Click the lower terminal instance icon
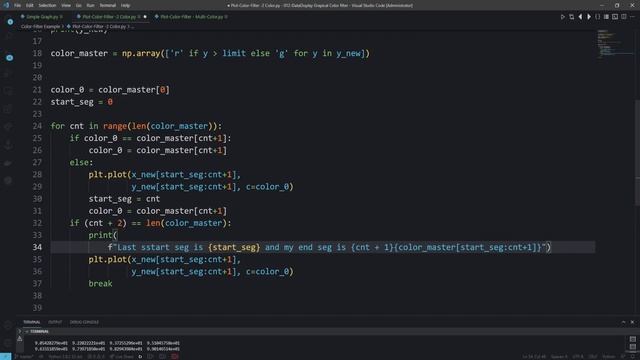Screen dimensions: 640x360 [x=632, y=347]
